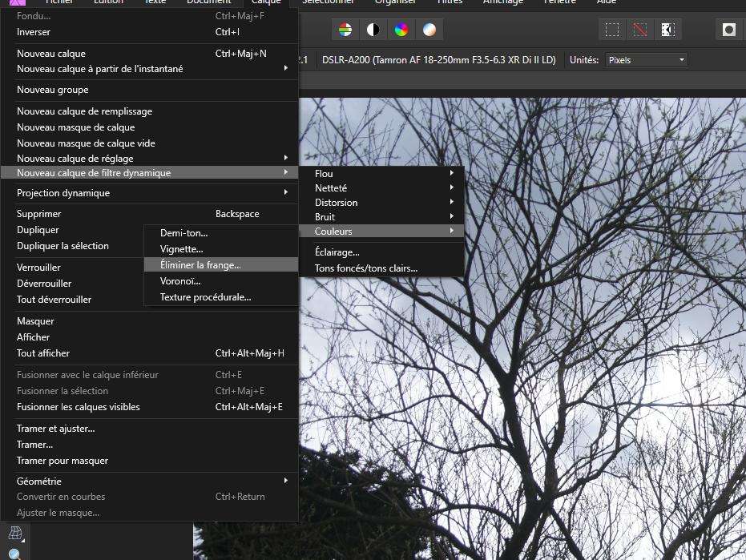Choose Demi-ton... from the Couleurs submenu
The image size is (746, 560).
(221, 233)
